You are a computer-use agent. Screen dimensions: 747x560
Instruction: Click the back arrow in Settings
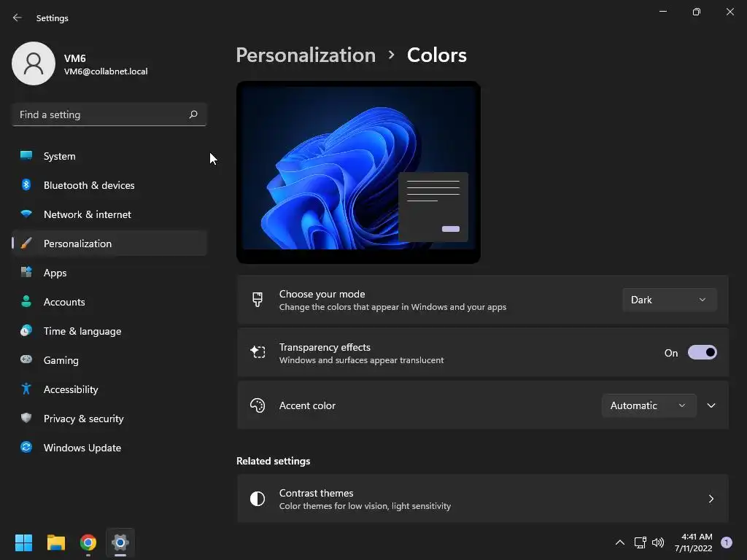pyautogui.click(x=18, y=17)
